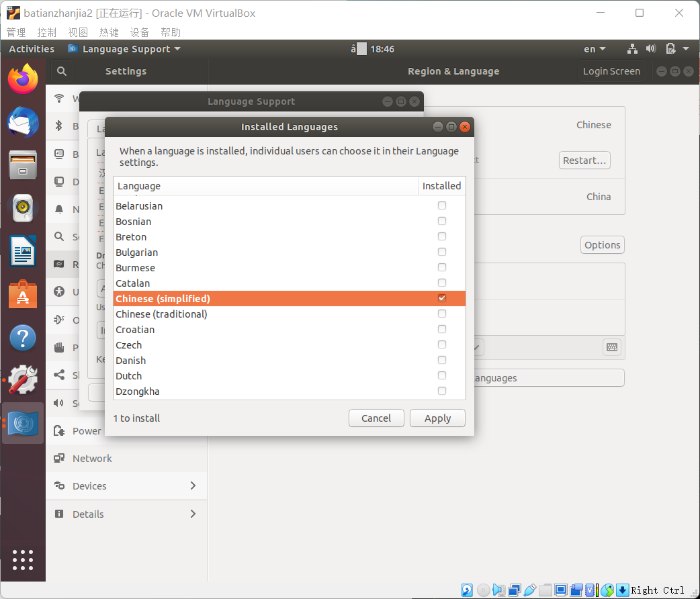Click the VirtualBox shared folders status icon
700x599 pixels.
(545, 590)
